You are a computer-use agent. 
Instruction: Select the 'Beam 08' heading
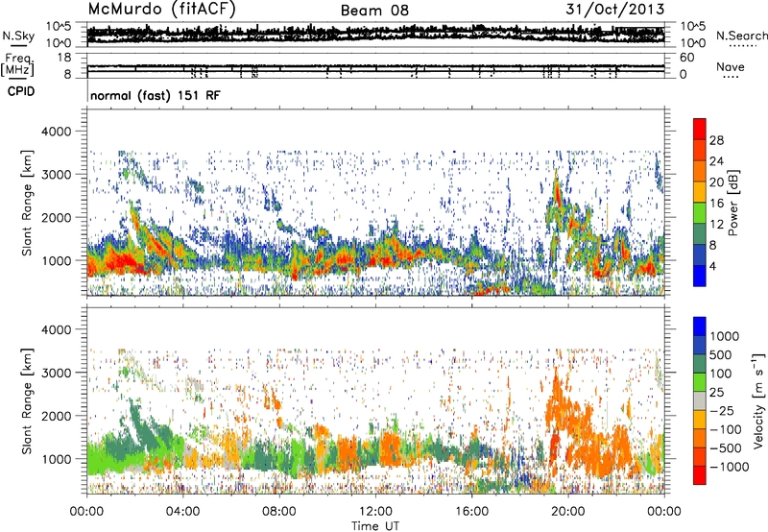[x=374, y=11]
